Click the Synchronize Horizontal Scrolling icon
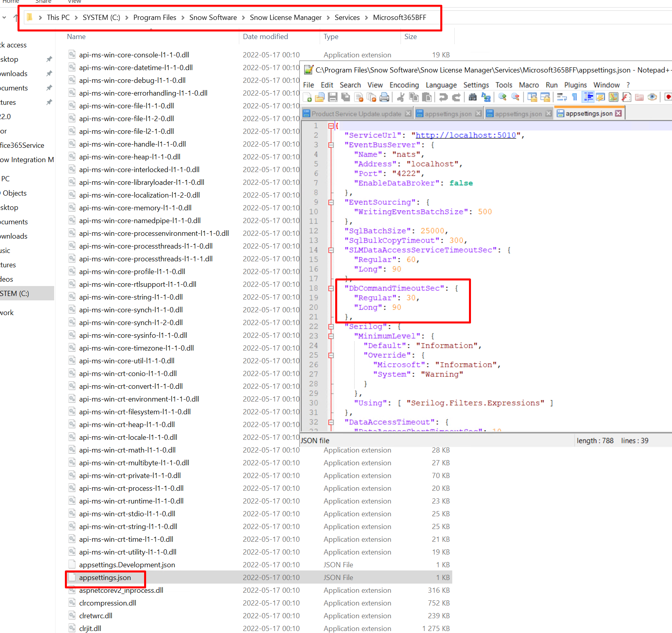The image size is (672, 633). point(545,97)
